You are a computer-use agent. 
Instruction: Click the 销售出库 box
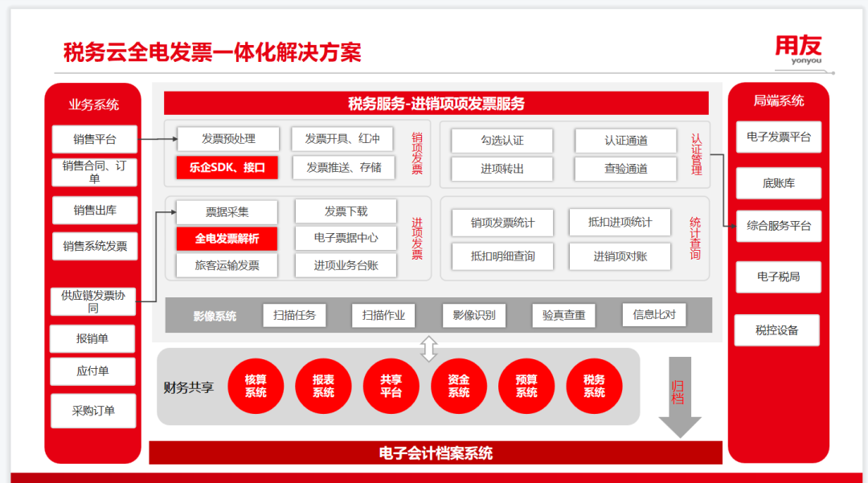[95, 211]
